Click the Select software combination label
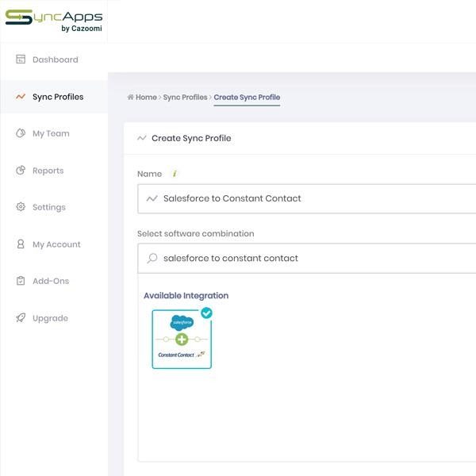 click(196, 234)
